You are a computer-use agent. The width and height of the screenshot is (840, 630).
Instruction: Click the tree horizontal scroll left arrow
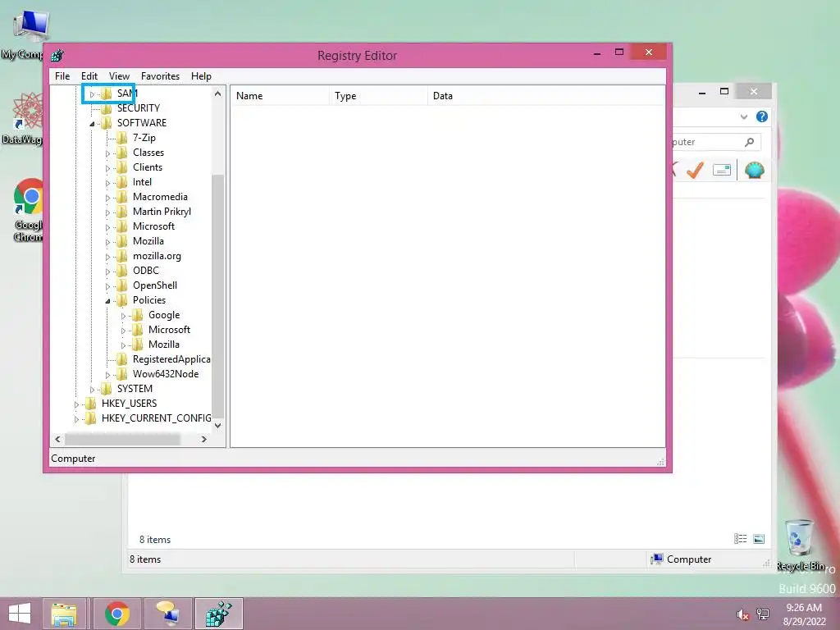click(x=58, y=440)
